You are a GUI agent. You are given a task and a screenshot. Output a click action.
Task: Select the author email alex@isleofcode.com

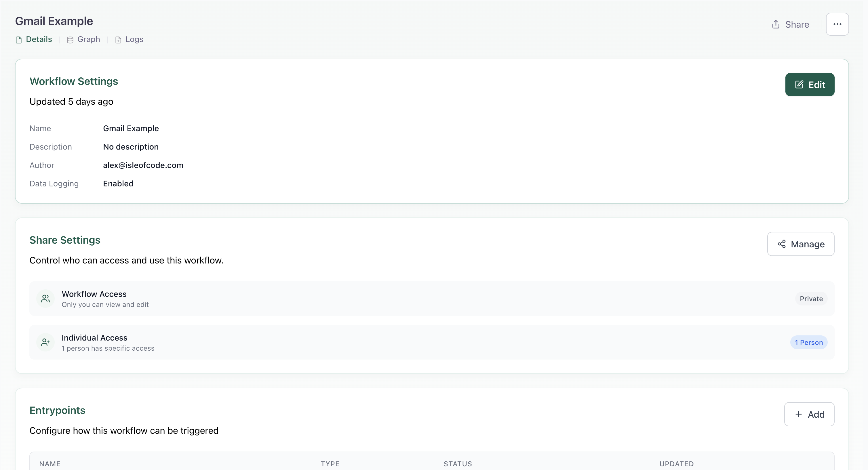point(143,165)
